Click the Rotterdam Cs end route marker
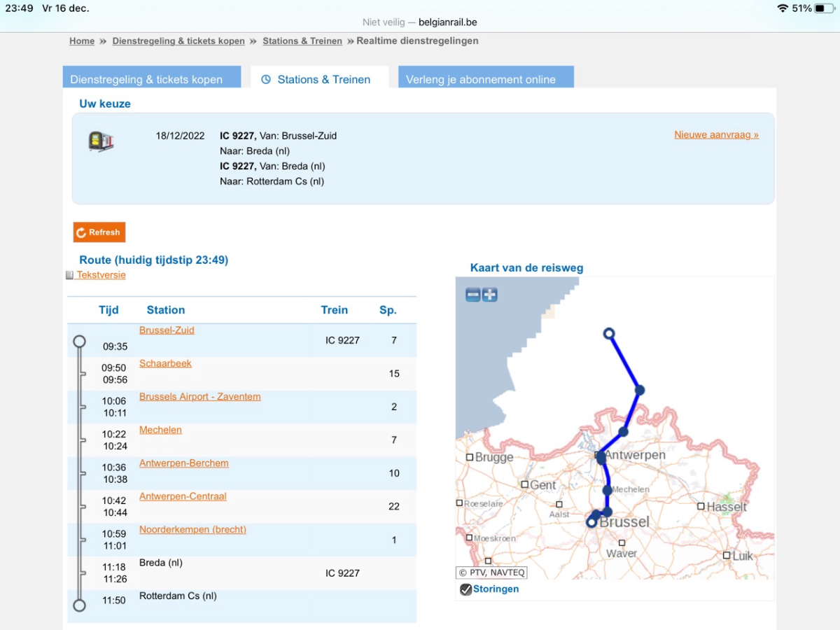840x630 pixels. pos(80,605)
